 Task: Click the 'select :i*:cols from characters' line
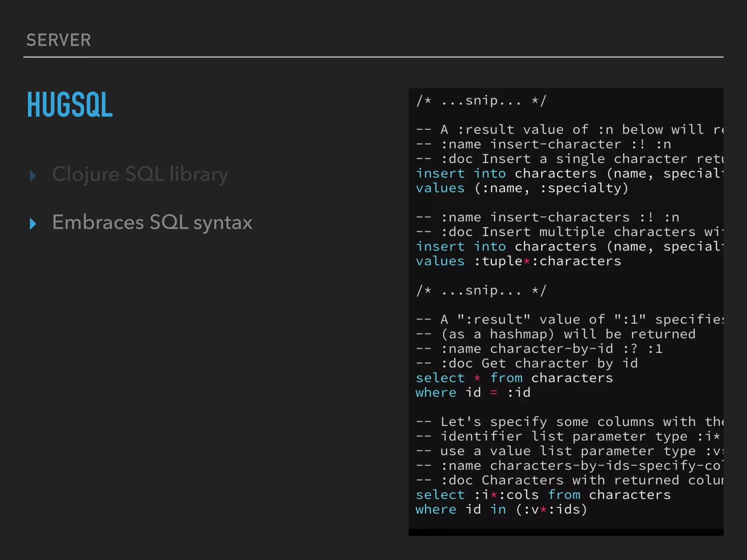click(x=543, y=495)
